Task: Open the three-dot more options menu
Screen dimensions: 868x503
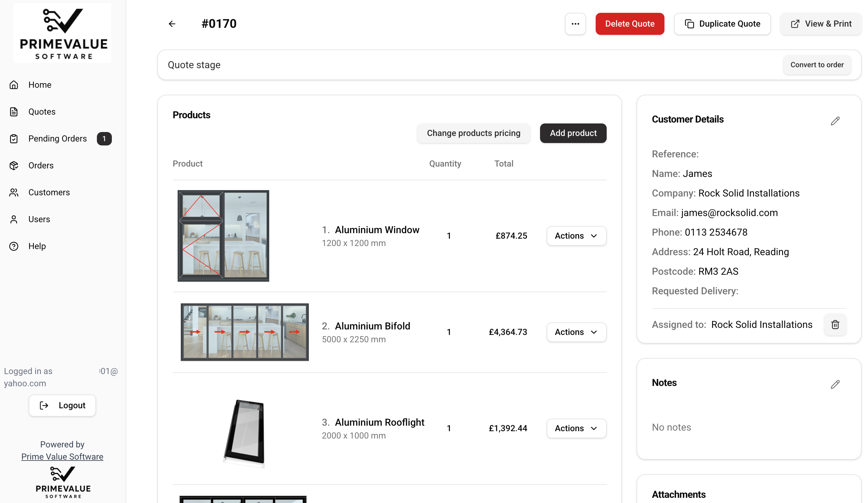Action: pos(575,24)
